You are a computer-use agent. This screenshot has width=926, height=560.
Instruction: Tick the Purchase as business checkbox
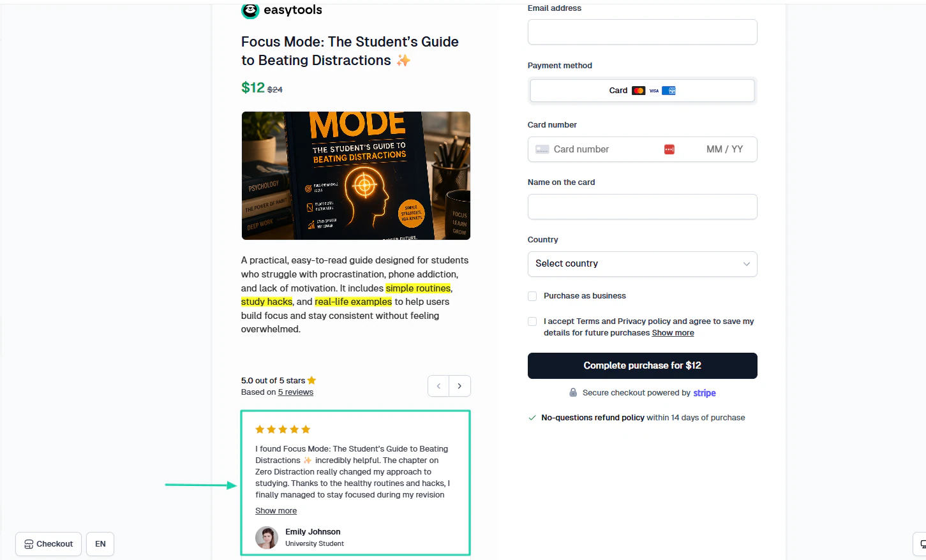[x=532, y=296]
